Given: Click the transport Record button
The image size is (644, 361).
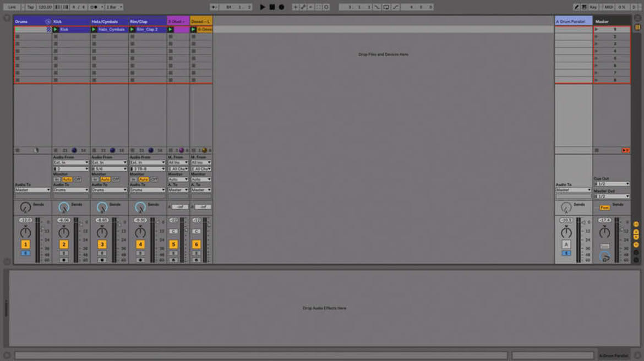Looking at the screenshot, I should tap(281, 7).
